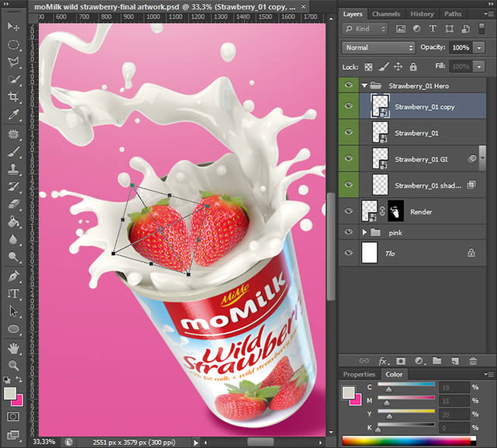This screenshot has height=448, width=497.
Task: Select the Eyedropper tool
Action: (13, 114)
